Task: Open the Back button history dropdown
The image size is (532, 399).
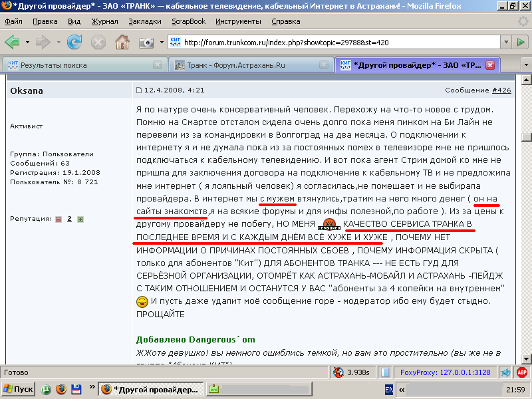Action: tap(27, 43)
